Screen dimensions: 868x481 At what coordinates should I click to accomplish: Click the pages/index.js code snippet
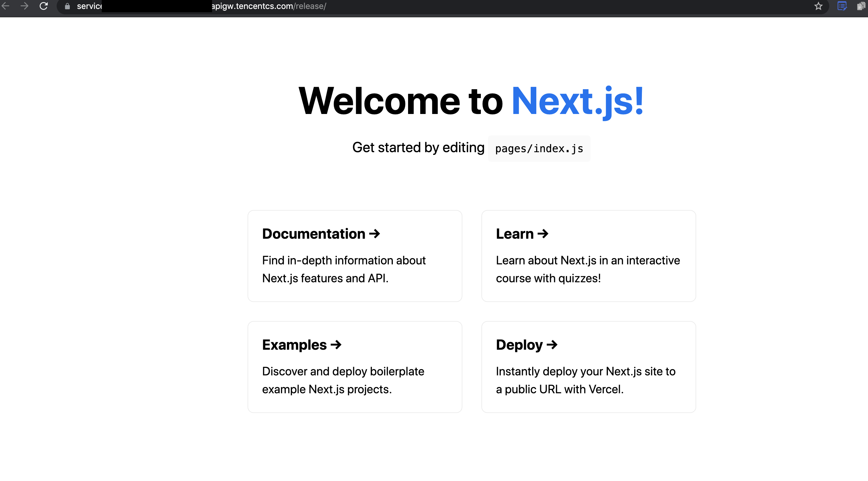point(539,149)
